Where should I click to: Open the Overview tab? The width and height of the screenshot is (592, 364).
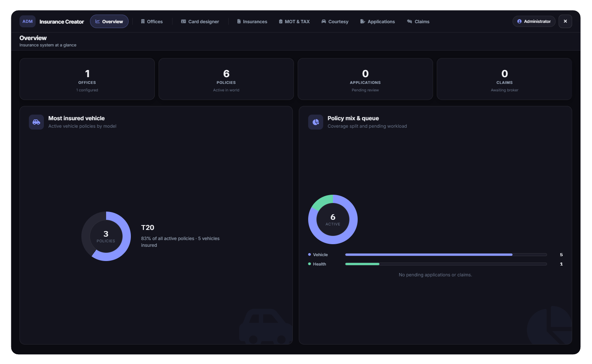pyautogui.click(x=109, y=21)
